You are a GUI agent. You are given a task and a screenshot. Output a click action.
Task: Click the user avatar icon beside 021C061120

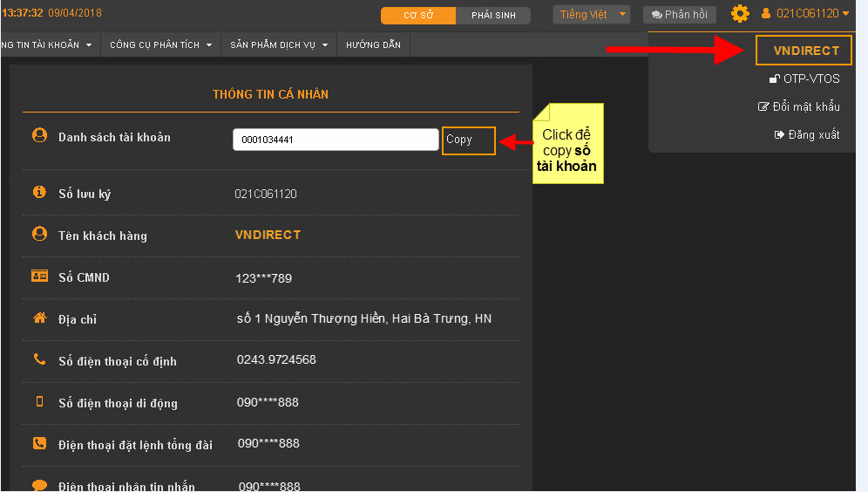(x=766, y=13)
